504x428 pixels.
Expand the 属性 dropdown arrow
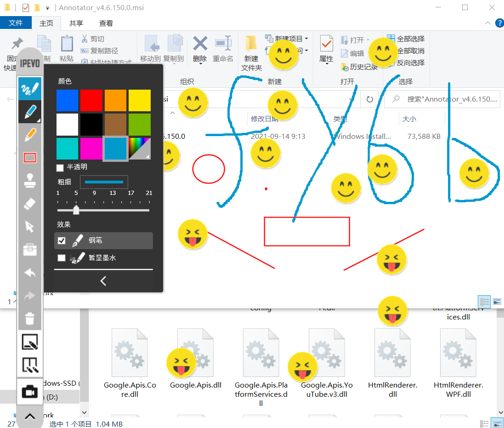point(327,63)
